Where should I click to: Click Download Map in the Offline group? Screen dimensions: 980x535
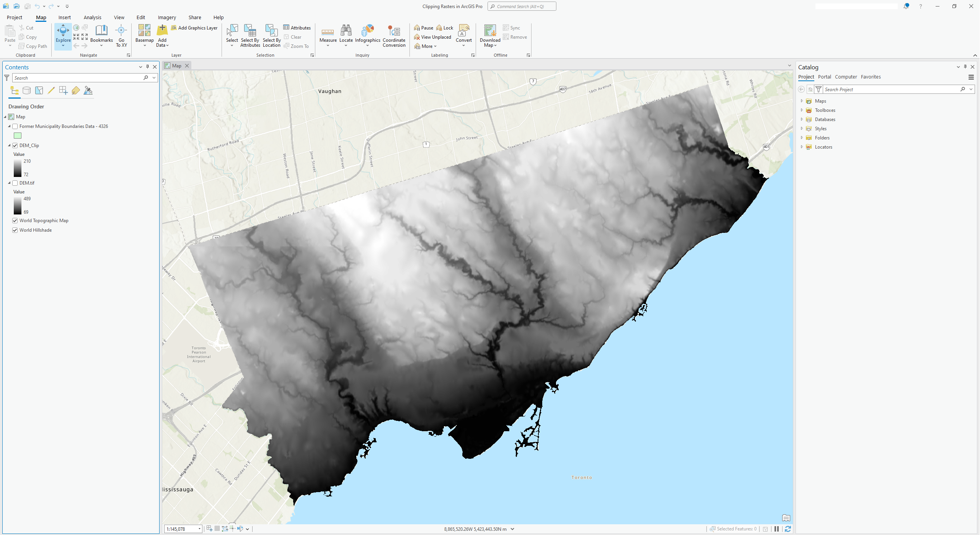pyautogui.click(x=489, y=36)
